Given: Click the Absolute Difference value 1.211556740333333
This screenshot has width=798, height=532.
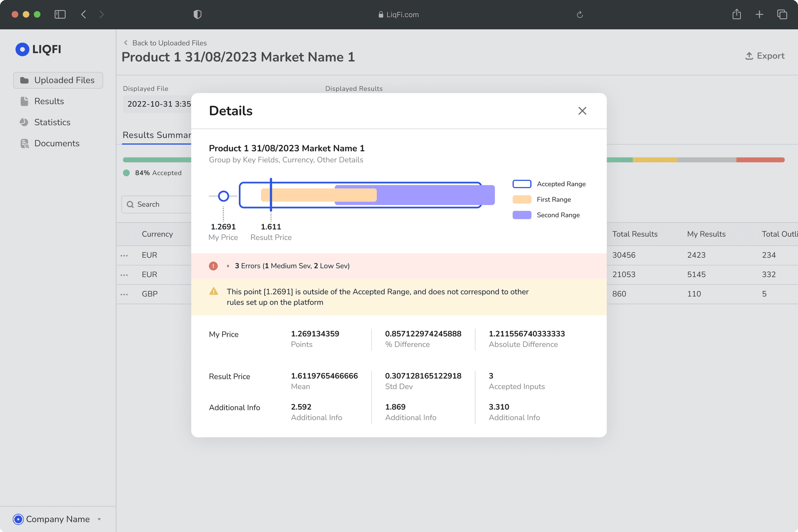Looking at the screenshot, I should click(527, 334).
